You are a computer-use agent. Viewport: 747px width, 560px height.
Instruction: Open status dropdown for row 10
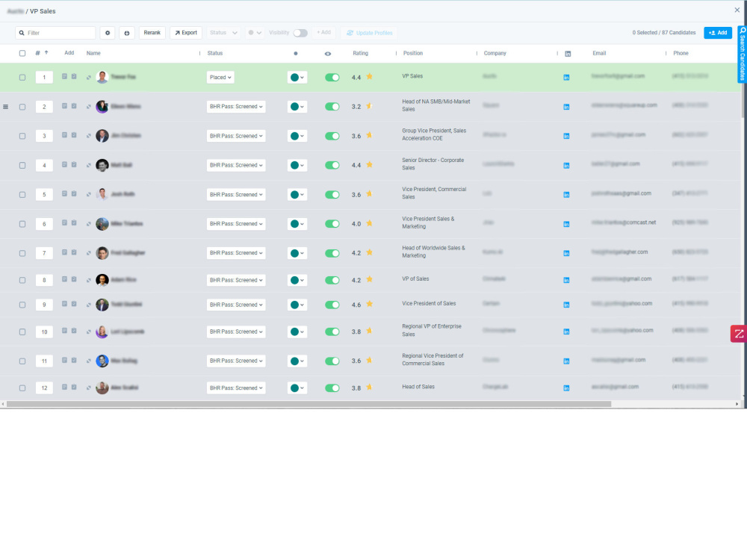pyautogui.click(x=236, y=332)
